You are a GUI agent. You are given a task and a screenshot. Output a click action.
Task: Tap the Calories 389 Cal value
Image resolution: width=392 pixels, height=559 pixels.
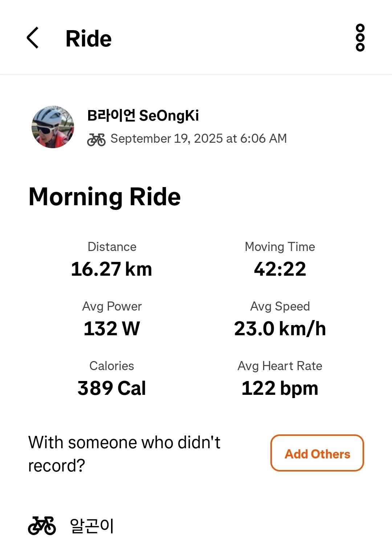pos(112,388)
